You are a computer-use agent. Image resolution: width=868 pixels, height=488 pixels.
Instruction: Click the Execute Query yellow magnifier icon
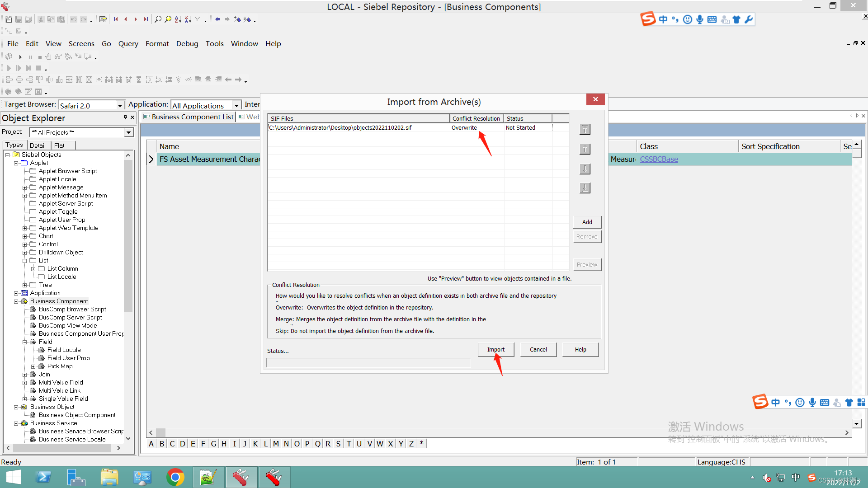[168, 19]
